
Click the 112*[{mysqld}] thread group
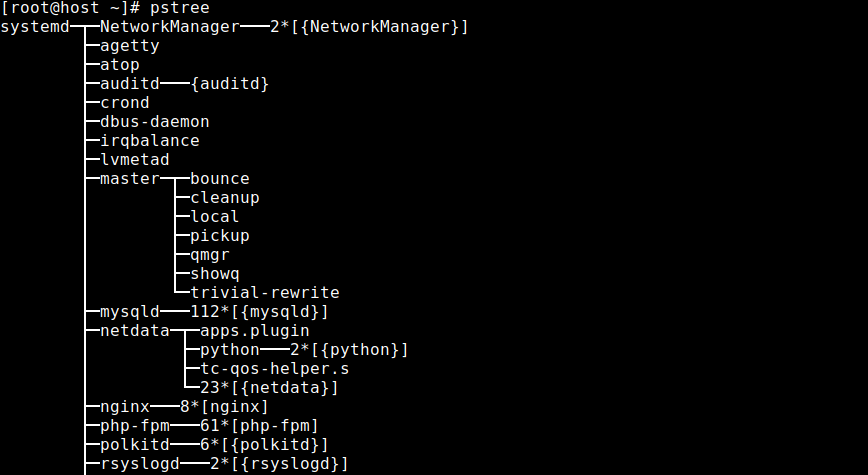(x=260, y=312)
